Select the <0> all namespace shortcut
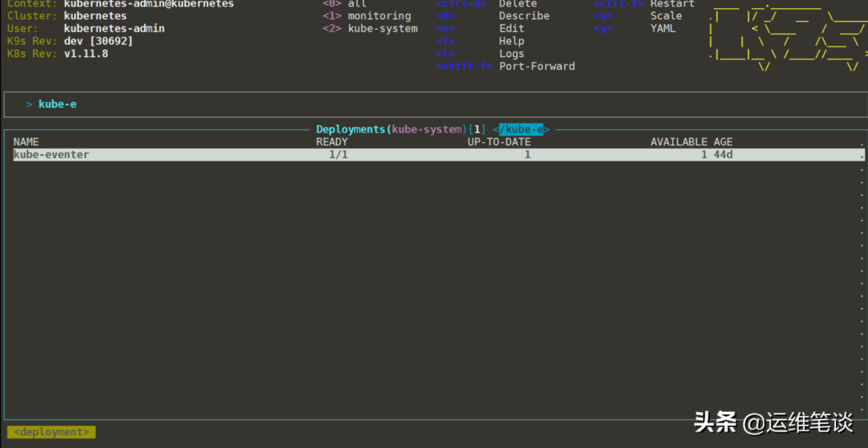Screen dimensions: 868x448 [344, 4]
